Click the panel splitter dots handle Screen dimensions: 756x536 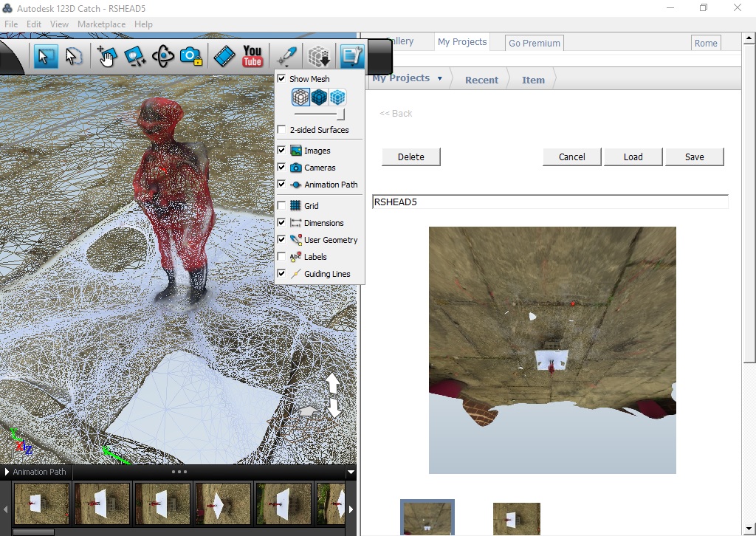pyautogui.click(x=179, y=472)
